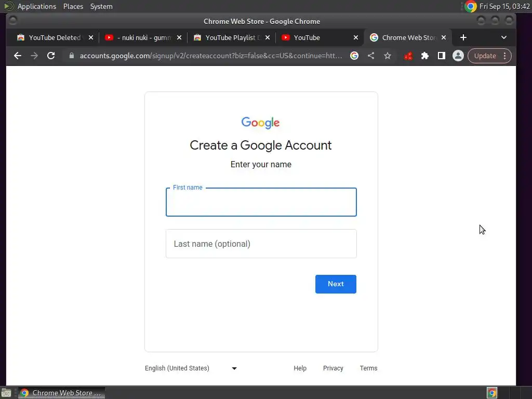Click Chrome icon in bottom-right workspace switcher
Image resolution: width=532 pixels, height=399 pixels.
(x=492, y=393)
